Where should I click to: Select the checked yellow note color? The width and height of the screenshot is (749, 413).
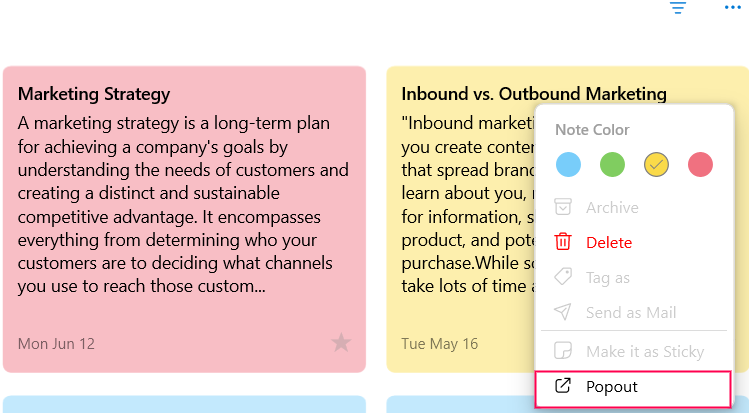click(x=656, y=165)
